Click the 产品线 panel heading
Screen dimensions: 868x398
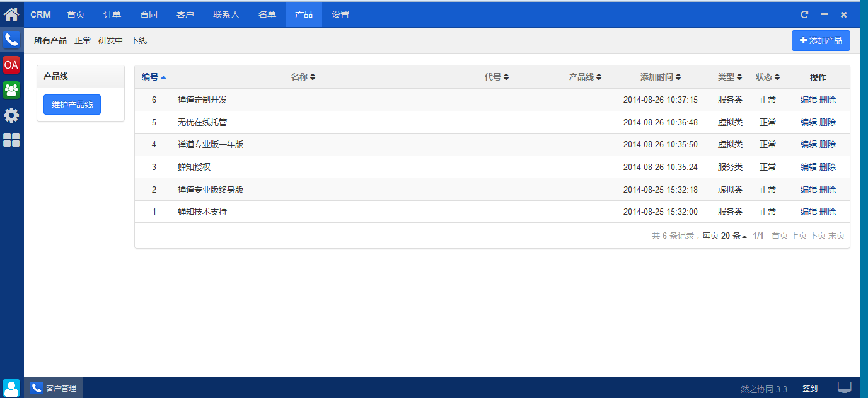point(55,76)
